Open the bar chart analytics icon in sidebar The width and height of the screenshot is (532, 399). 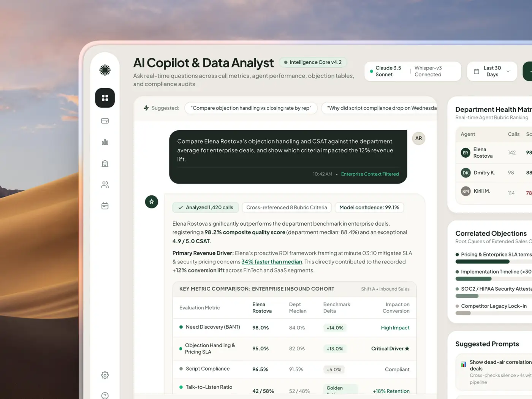[105, 142]
